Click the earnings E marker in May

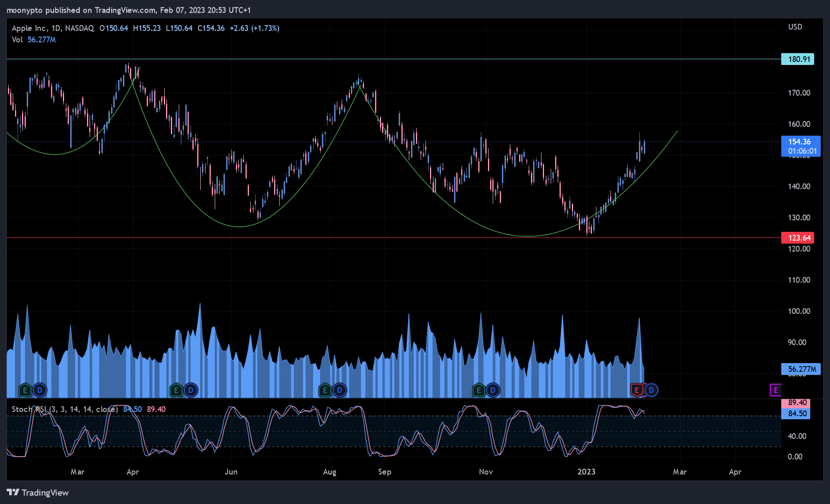pyautogui.click(x=176, y=390)
